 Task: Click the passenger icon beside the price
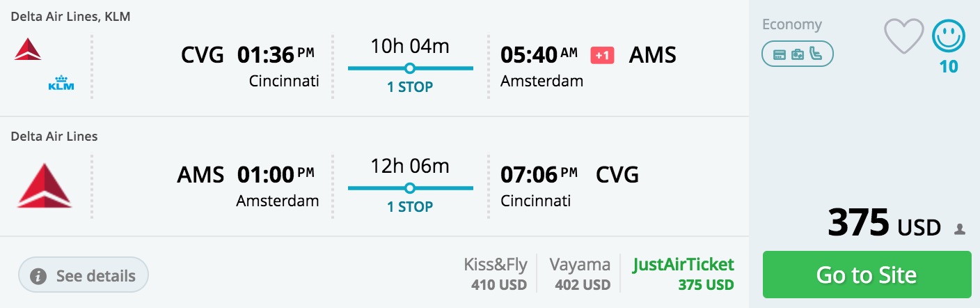click(x=960, y=229)
